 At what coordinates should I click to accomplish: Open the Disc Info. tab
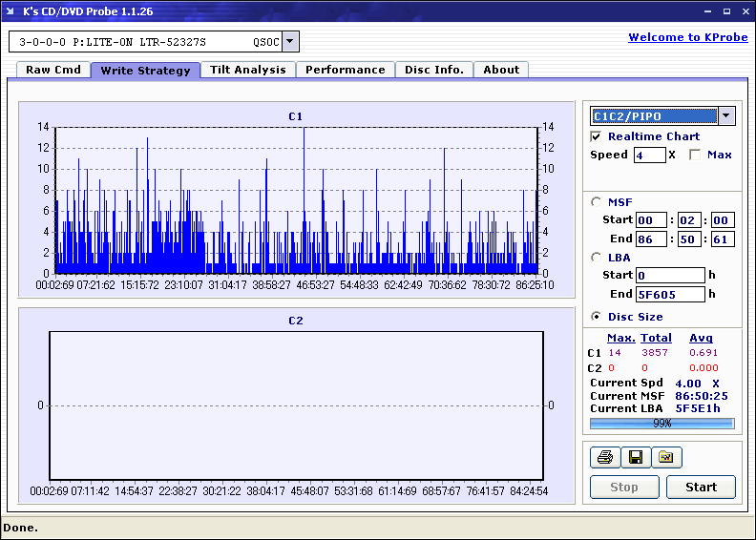(433, 70)
